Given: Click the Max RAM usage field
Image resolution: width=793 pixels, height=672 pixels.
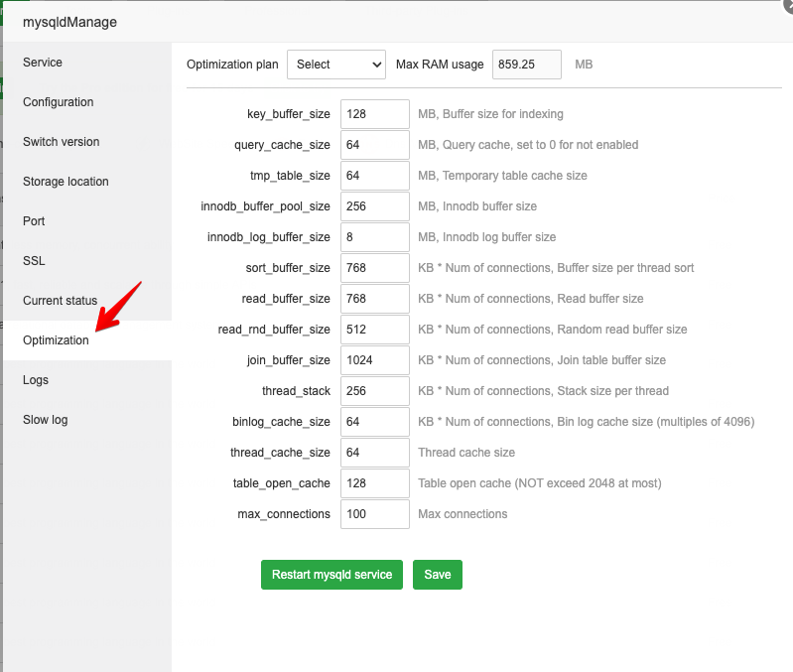Looking at the screenshot, I should [526, 65].
